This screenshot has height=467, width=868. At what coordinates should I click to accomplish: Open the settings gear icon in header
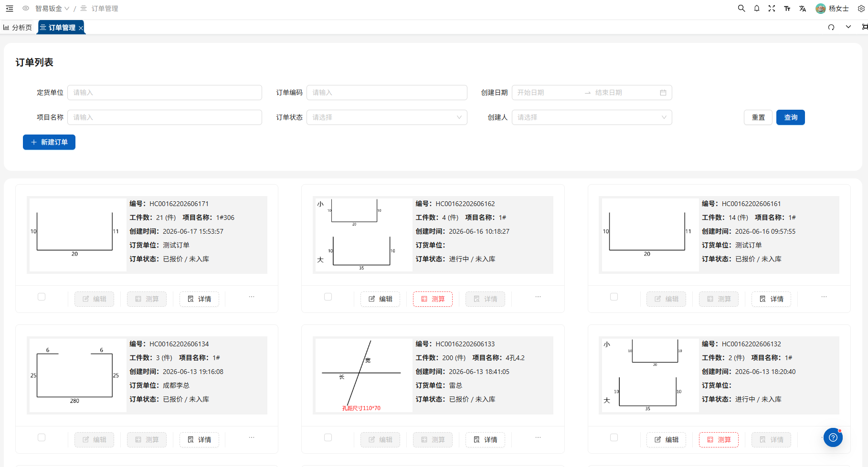(x=861, y=9)
